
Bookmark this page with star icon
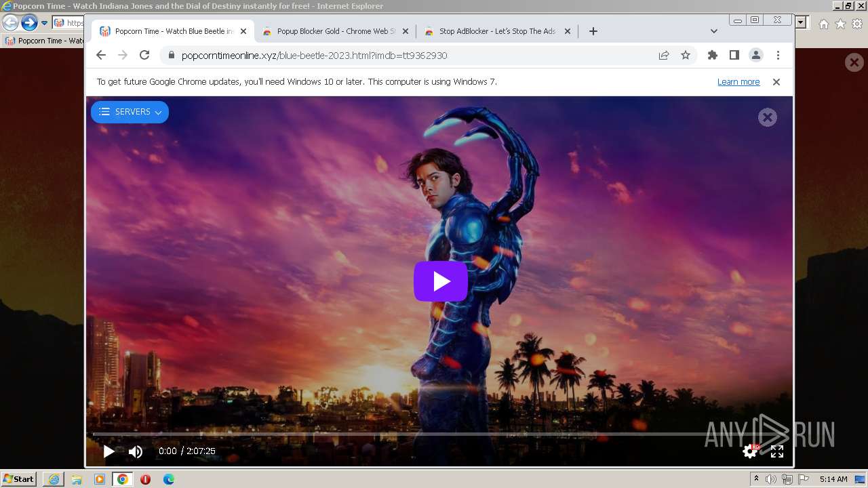[686, 56]
